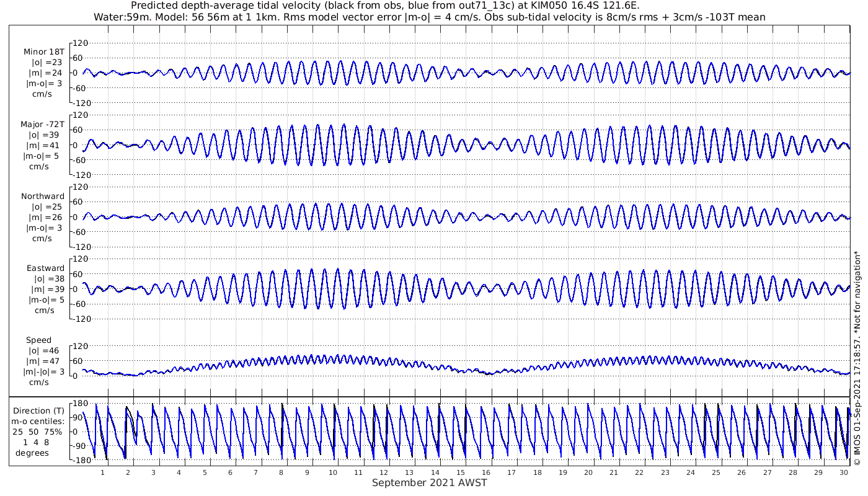Select the day "23" label on the date axis
This screenshot has width=868, height=496.
point(665,472)
